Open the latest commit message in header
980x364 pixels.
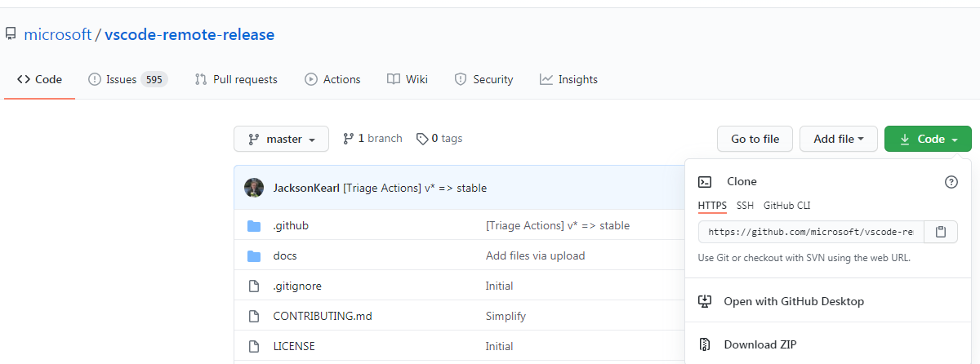click(x=415, y=188)
